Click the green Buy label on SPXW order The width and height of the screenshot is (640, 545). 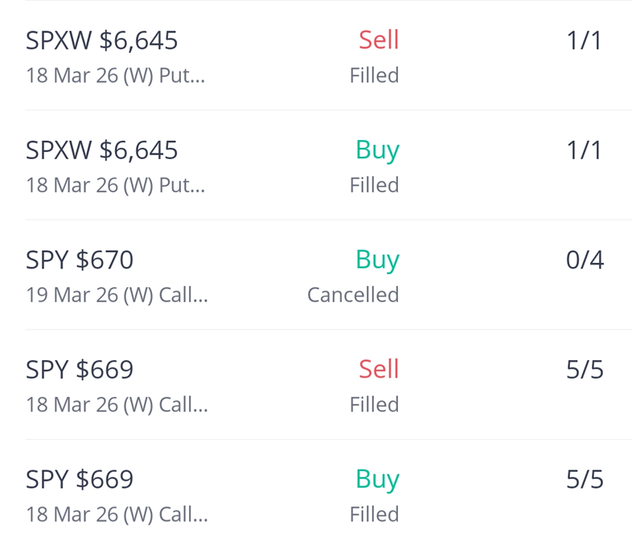[377, 150]
